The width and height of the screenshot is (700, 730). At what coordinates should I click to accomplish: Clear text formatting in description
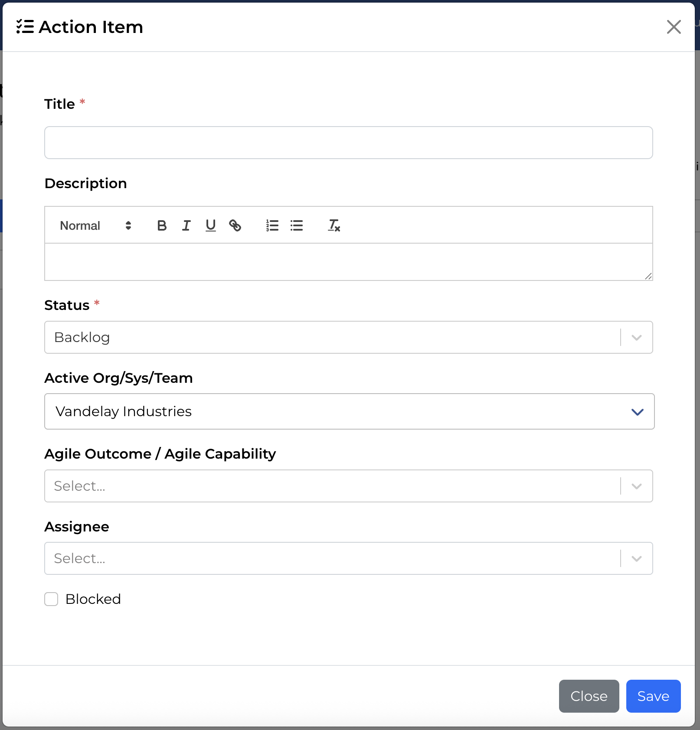(334, 225)
